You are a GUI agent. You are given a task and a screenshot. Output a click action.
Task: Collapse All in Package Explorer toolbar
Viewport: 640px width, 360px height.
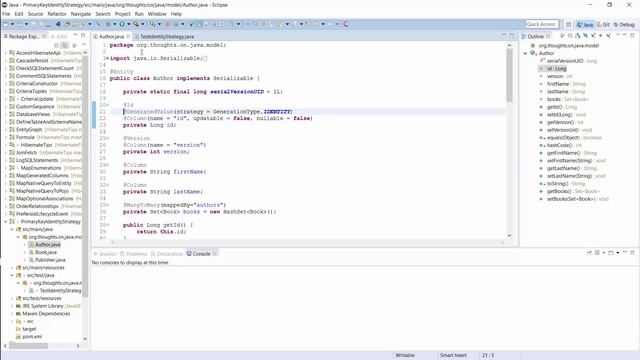pyautogui.click(x=56, y=45)
